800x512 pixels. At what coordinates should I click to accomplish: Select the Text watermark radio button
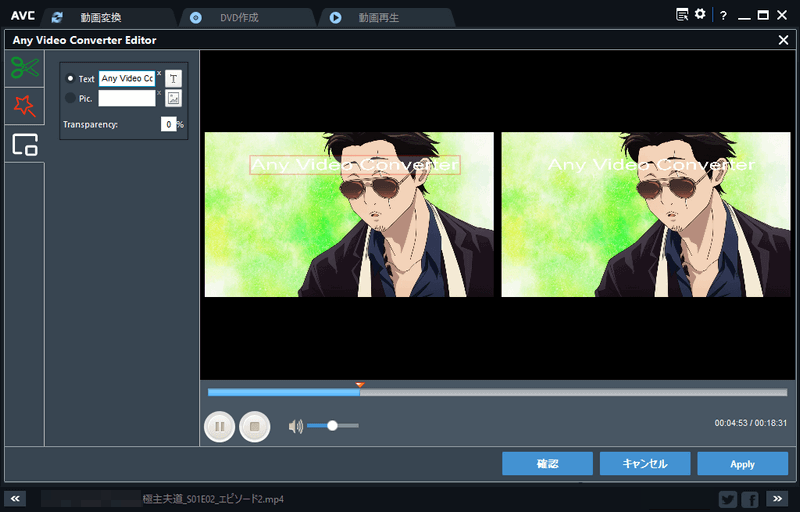pyautogui.click(x=70, y=79)
